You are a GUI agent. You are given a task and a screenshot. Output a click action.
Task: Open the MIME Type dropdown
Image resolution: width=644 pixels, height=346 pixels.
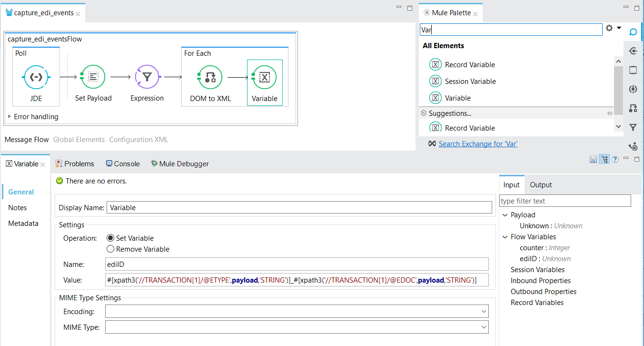(484, 327)
